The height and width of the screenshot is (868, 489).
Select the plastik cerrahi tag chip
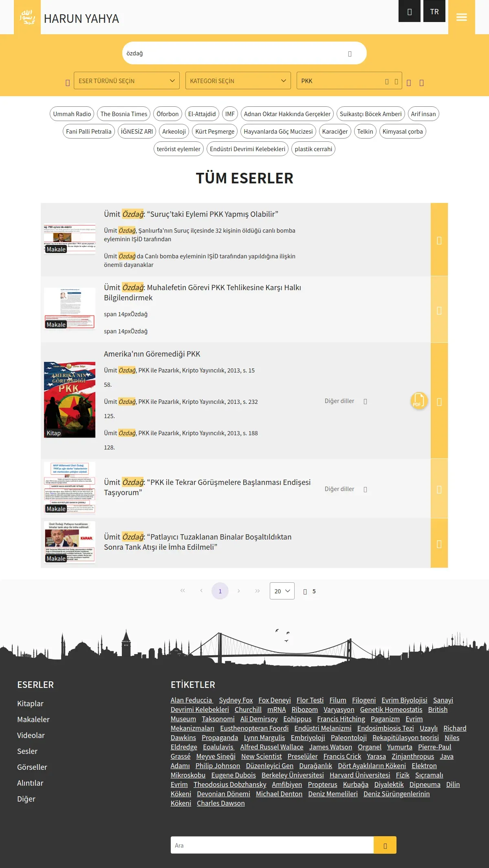(313, 149)
